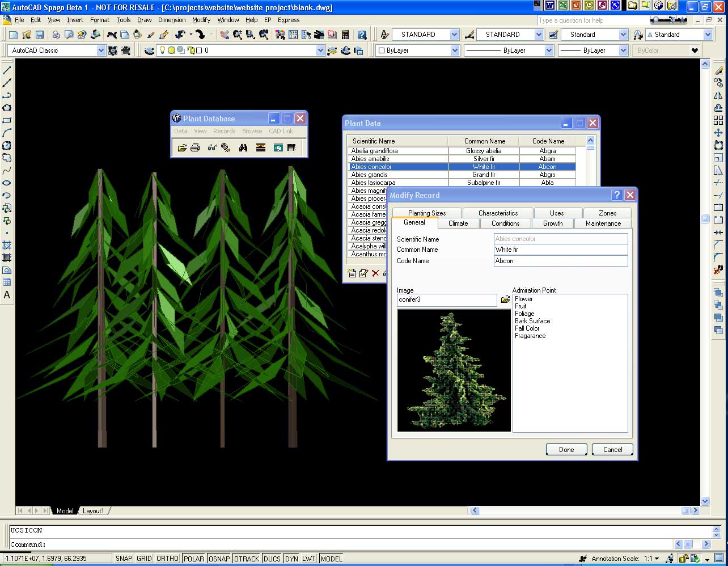
Task: Select the Line tool in Draw toolbar
Action: [7, 70]
